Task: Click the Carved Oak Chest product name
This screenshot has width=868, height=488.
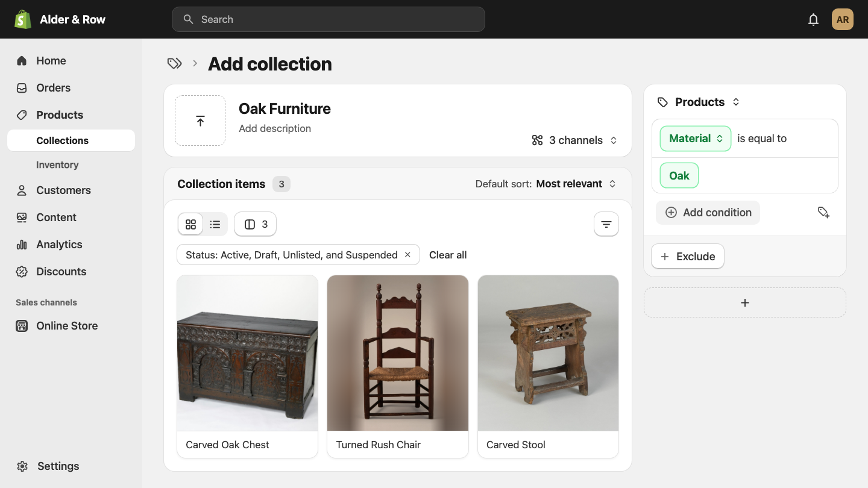Action: coord(227,445)
